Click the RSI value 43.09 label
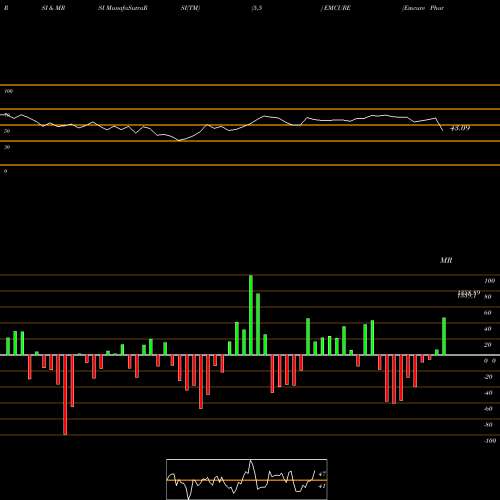Image resolution: width=500 pixels, height=500 pixels. coord(460,128)
